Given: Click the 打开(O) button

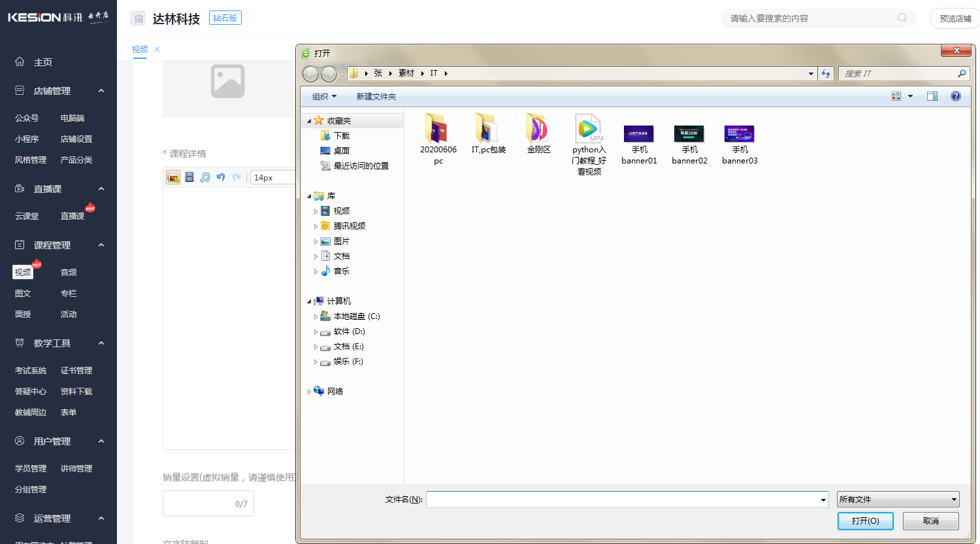Looking at the screenshot, I should pyautogui.click(x=865, y=521).
